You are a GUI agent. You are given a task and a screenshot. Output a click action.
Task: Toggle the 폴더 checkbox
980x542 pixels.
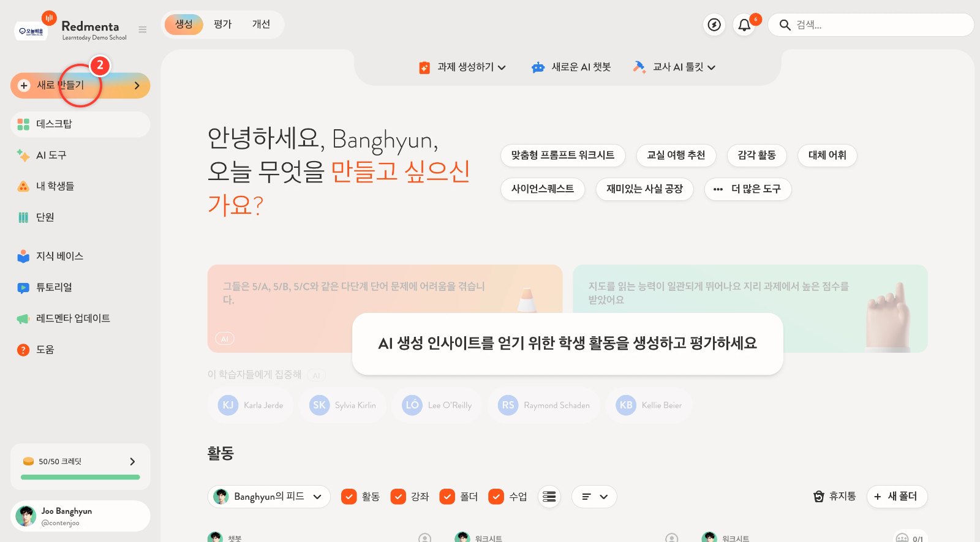447,497
